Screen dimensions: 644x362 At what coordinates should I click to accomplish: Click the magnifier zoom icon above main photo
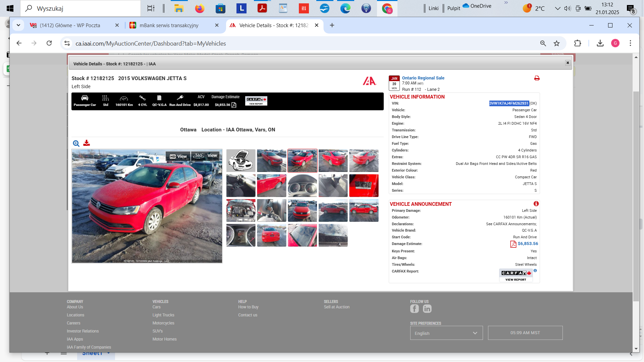pyautogui.click(x=76, y=143)
